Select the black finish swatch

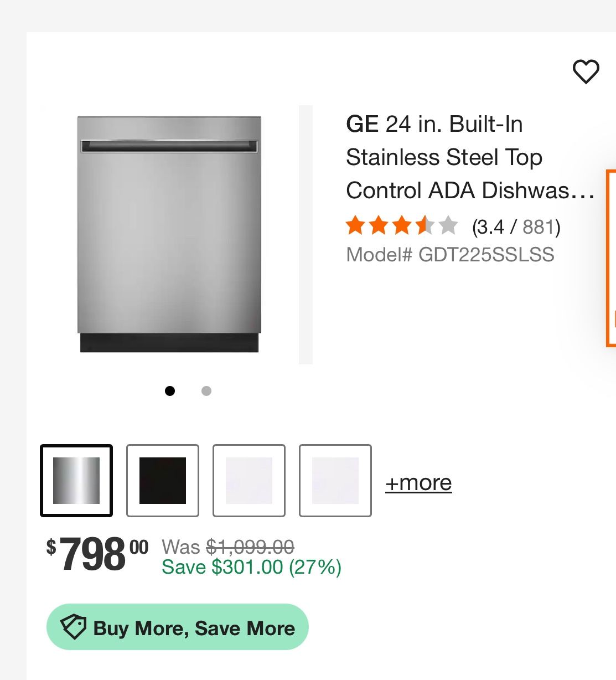coord(163,480)
